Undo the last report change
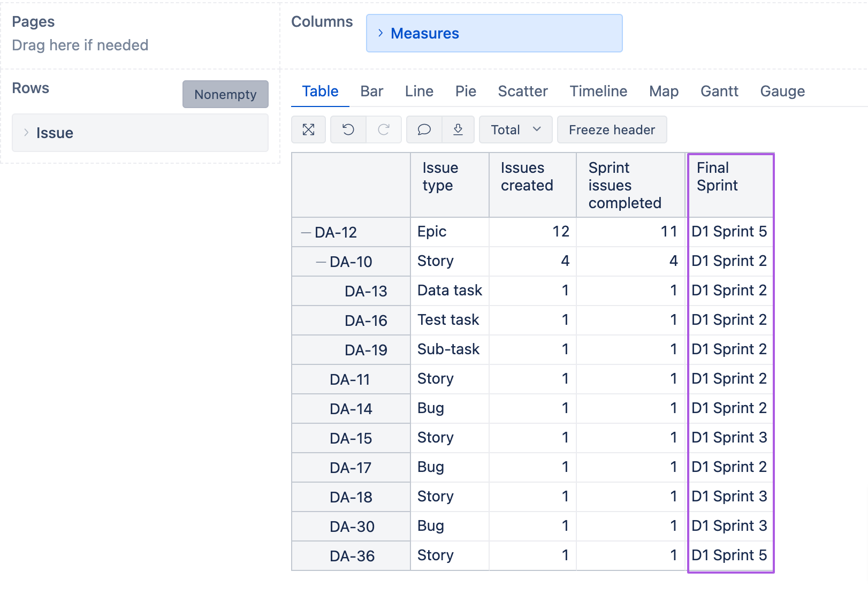This screenshot has width=868, height=610. point(348,129)
